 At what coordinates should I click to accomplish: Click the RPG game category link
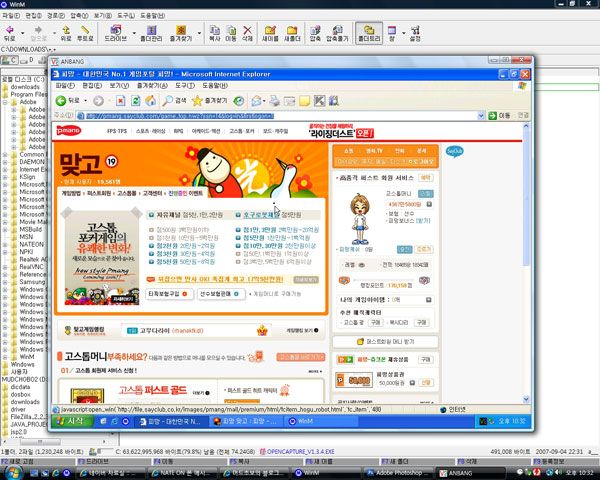[x=178, y=131]
